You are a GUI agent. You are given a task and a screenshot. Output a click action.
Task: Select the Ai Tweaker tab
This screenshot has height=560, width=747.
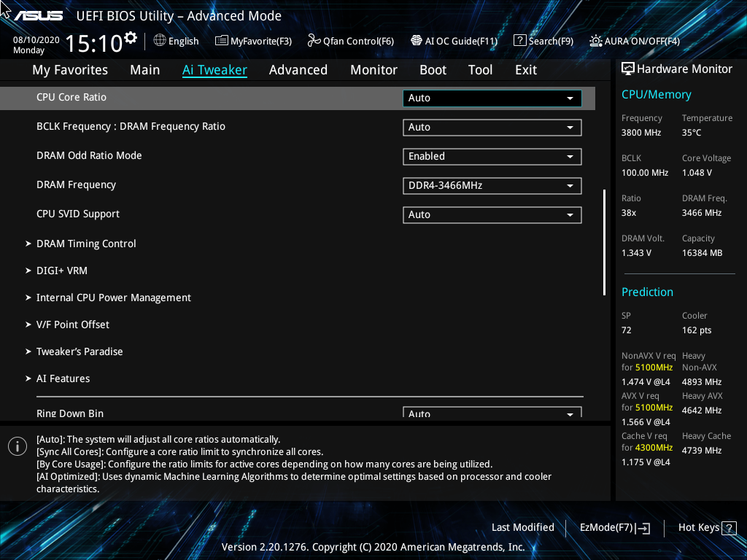(x=215, y=70)
